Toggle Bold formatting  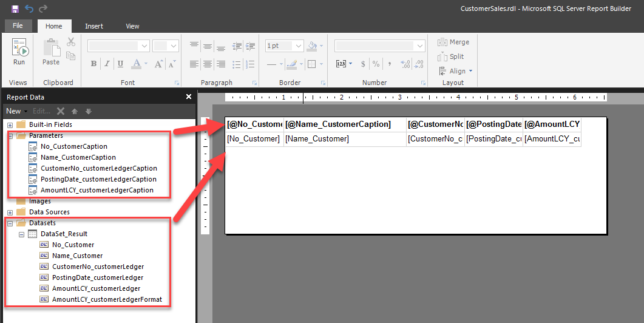point(93,64)
